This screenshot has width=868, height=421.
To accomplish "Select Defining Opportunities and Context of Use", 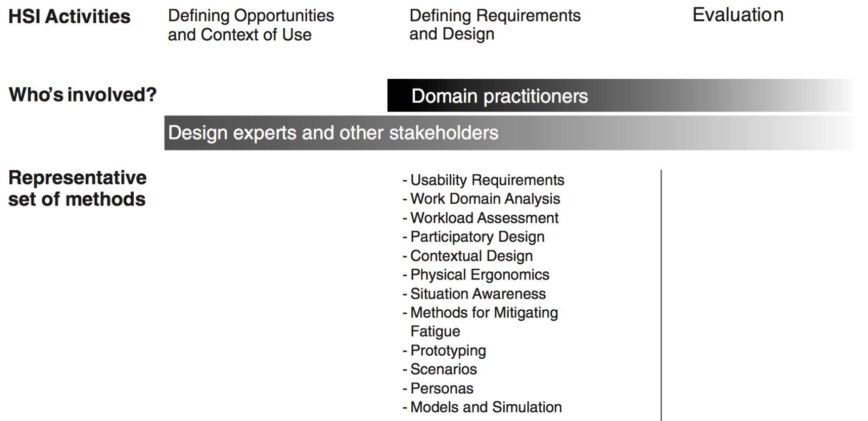I will (x=251, y=25).
